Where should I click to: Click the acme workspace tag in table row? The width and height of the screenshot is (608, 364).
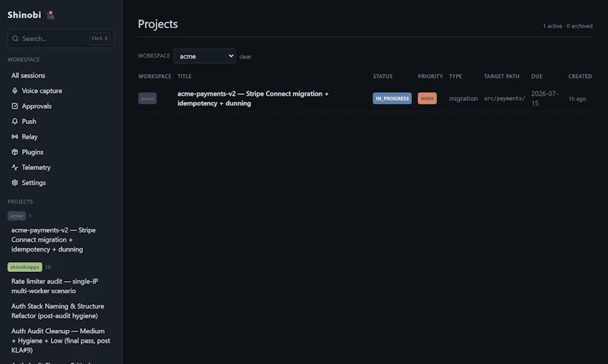tap(147, 99)
